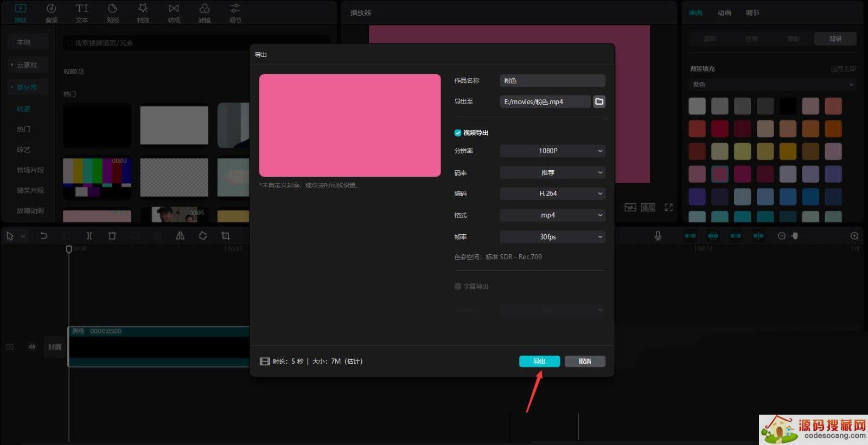Click the folder icon beside export path

click(599, 101)
